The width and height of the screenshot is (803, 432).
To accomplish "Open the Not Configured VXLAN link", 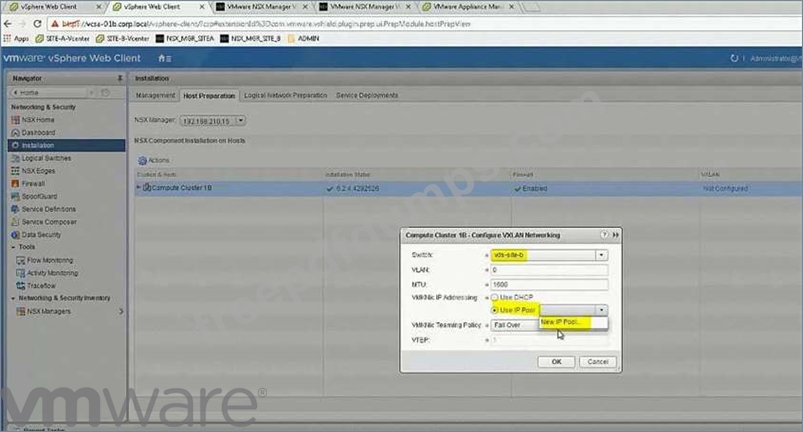I will tap(725, 189).
